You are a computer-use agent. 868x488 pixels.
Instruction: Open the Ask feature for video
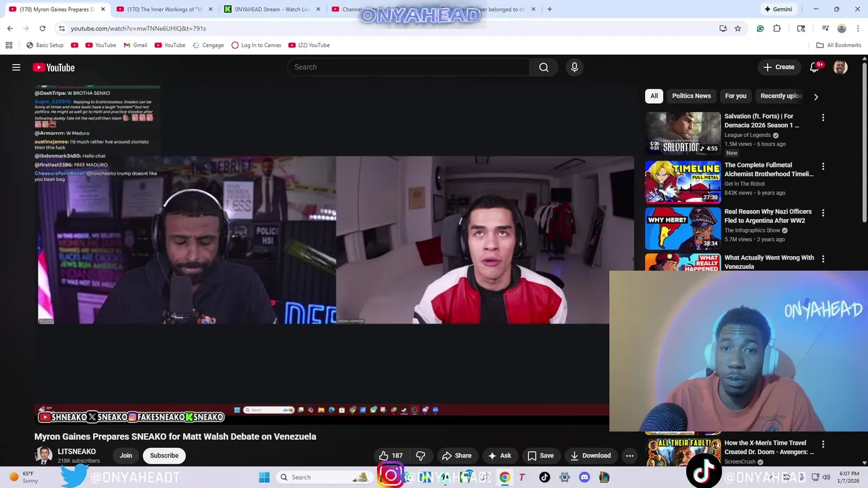tap(500, 455)
